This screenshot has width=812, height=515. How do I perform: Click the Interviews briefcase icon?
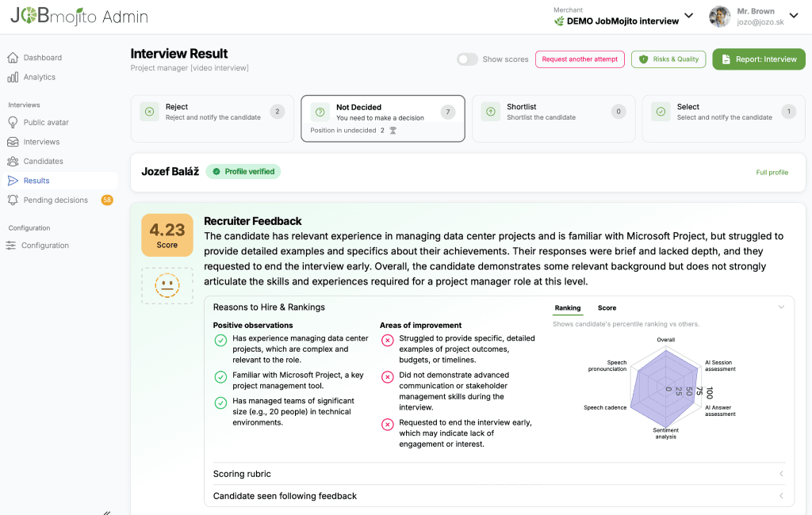pos(11,142)
